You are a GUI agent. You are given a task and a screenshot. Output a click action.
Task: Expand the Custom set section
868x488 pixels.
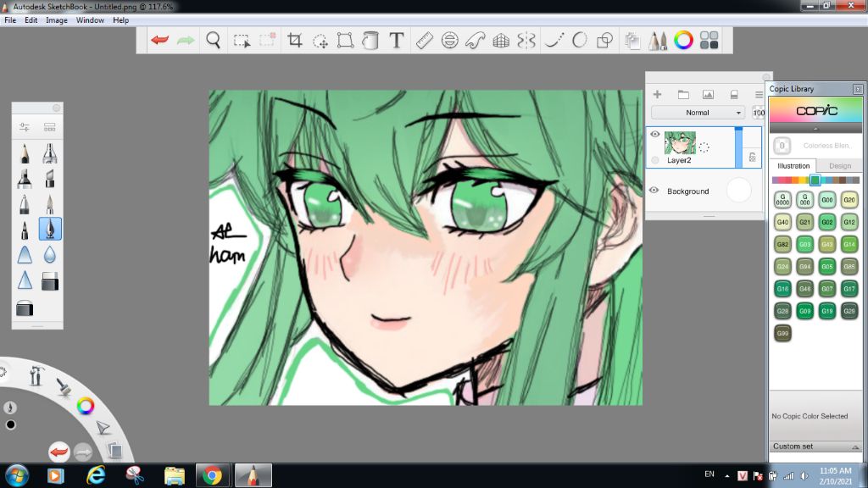pos(815,446)
